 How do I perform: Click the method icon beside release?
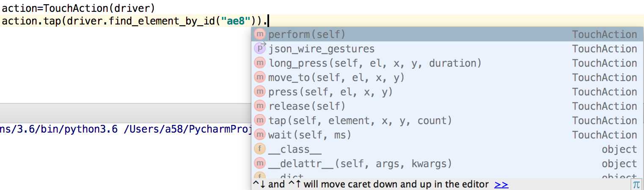coord(259,106)
